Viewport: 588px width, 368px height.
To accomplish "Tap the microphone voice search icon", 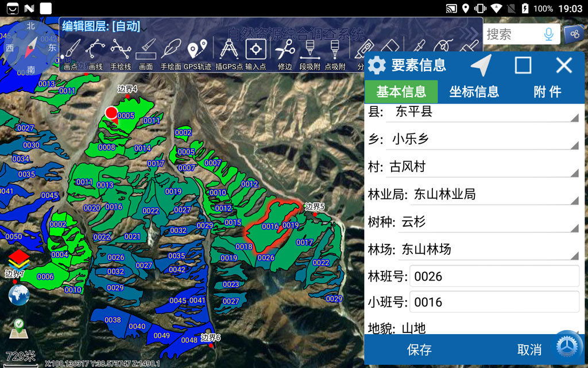I will point(548,34).
